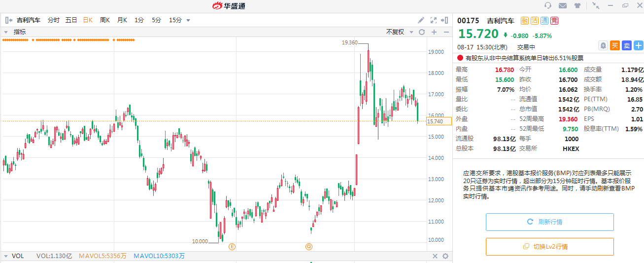The image size is (644, 263).
Task: Open the extra minute periods dropdown arrow
Action: pos(188,21)
